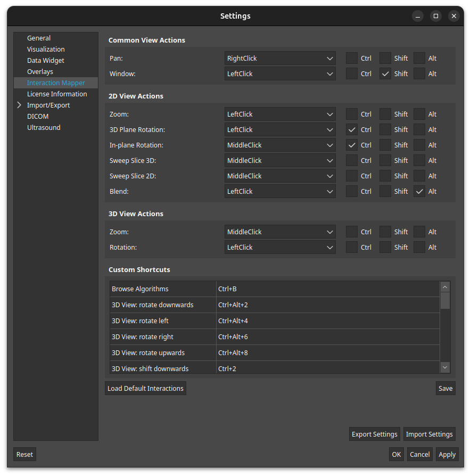Expand the Import/Export tree item
The width and height of the screenshot is (471, 476).
point(19,105)
